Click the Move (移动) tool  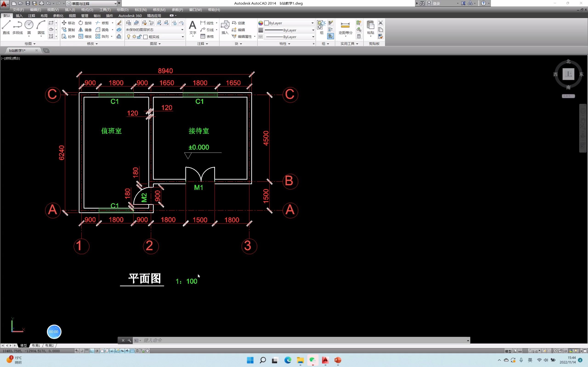click(x=68, y=23)
